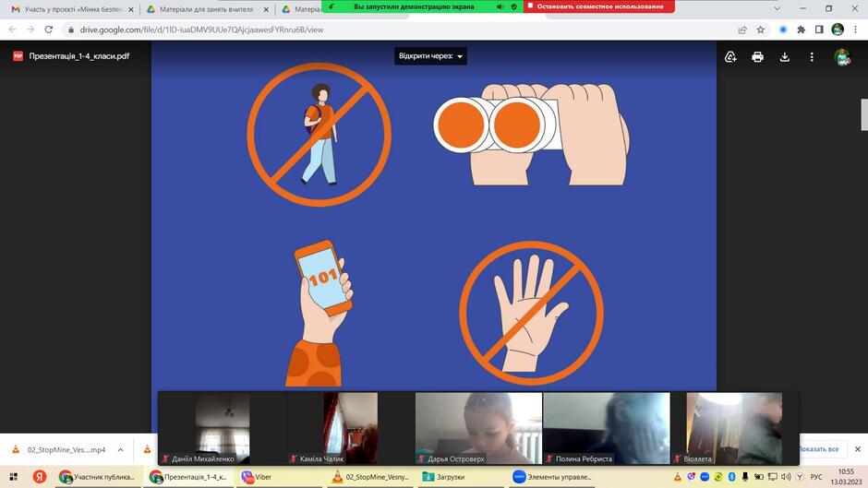This screenshot has height=488, width=868.
Task: Switch to 'Презентація_1-4_к...' taskbar window
Action: point(188,476)
